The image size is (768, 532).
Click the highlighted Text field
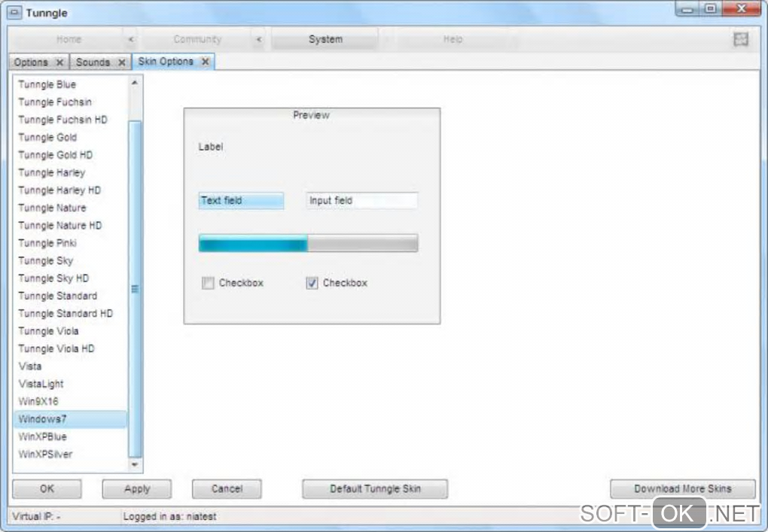(x=241, y=201)
